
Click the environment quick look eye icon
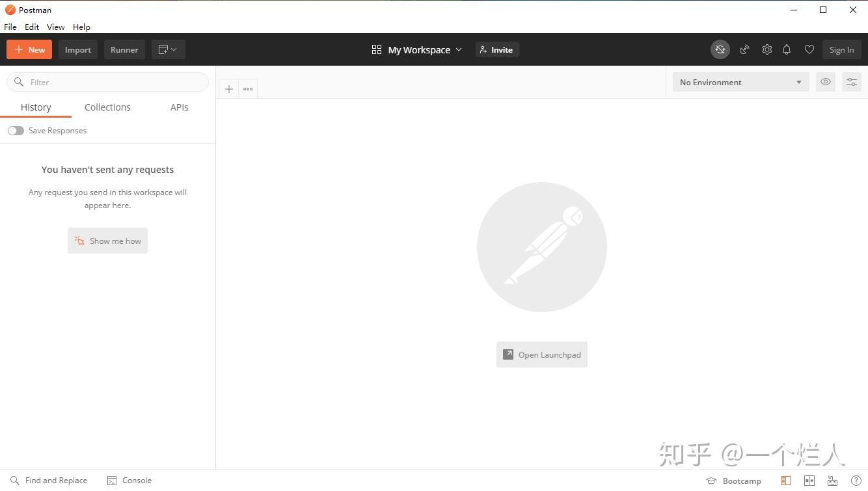click(825, 82)
